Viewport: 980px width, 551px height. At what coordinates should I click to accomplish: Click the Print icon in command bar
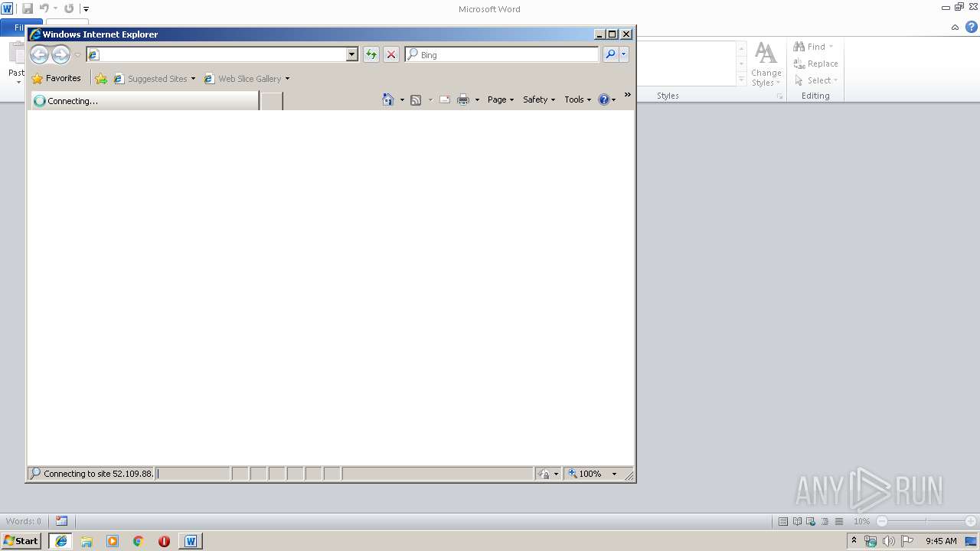coord(463,99)
